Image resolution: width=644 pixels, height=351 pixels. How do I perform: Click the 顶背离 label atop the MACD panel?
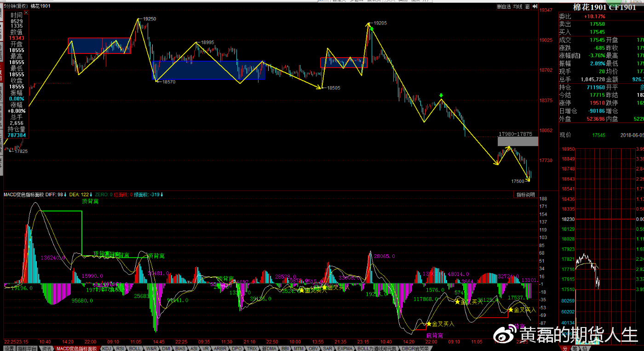[90, 201]
